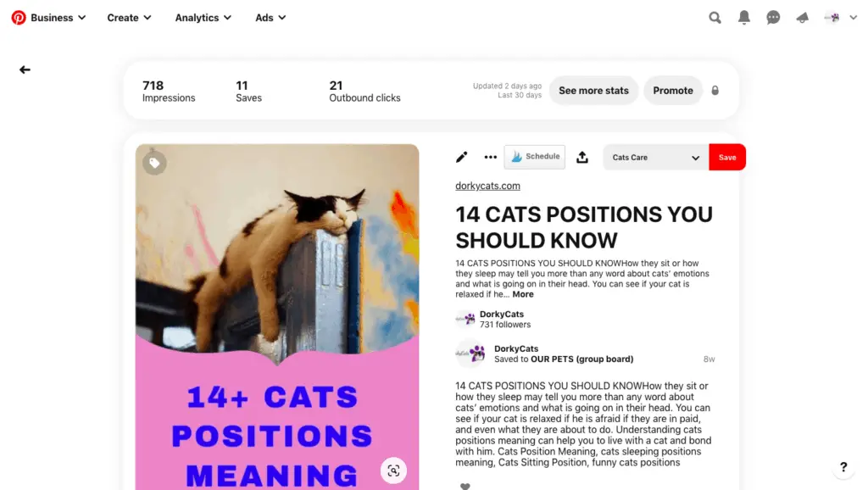
Task: Open the Ads dropdown menu
Action: pyautogui.click(x=270, y=18)
